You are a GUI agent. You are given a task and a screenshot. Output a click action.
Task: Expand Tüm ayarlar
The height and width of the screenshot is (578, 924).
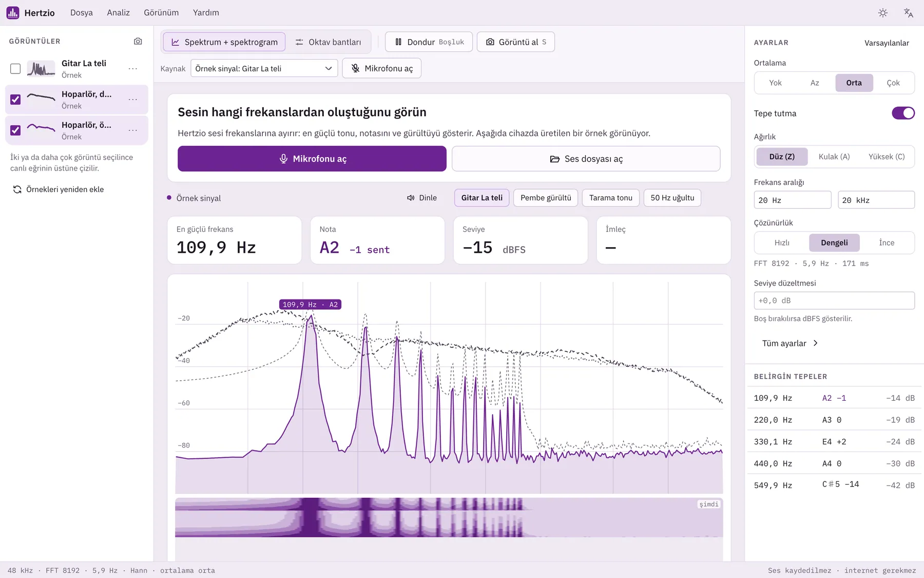pos(790,343)
